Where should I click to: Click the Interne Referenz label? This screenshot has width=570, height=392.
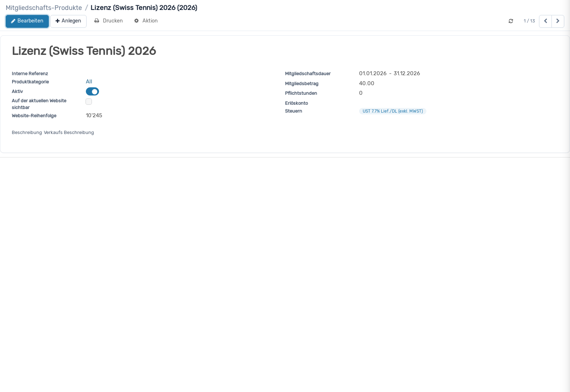point(30,74)
